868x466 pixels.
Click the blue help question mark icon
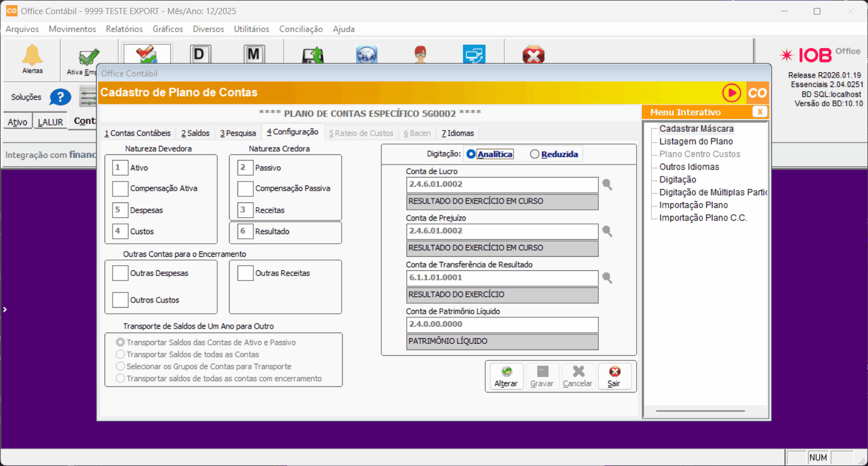pos(60,97)
